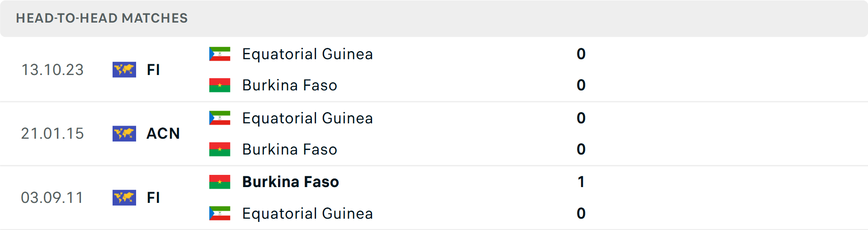Click Burkina Faso flag in 13.10.23 match
The height and width of the screenshot is (230, 868).
pyautogui.click(x=220, y=85)
